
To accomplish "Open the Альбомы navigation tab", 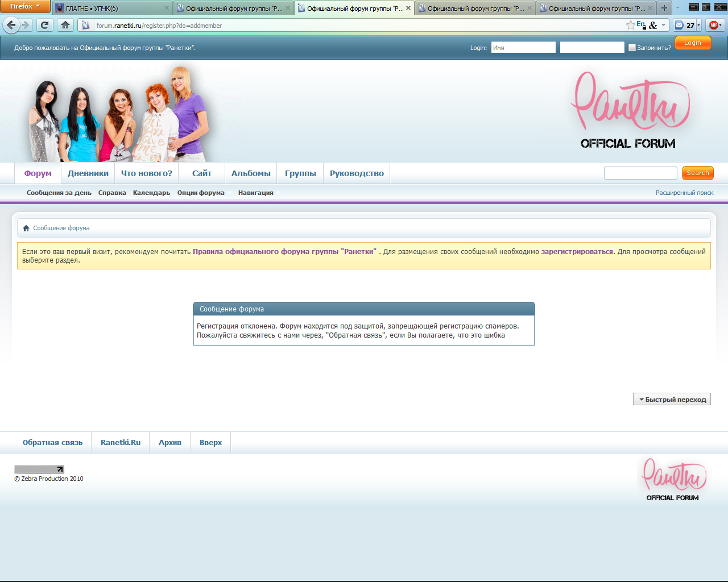I will (251, 173).
